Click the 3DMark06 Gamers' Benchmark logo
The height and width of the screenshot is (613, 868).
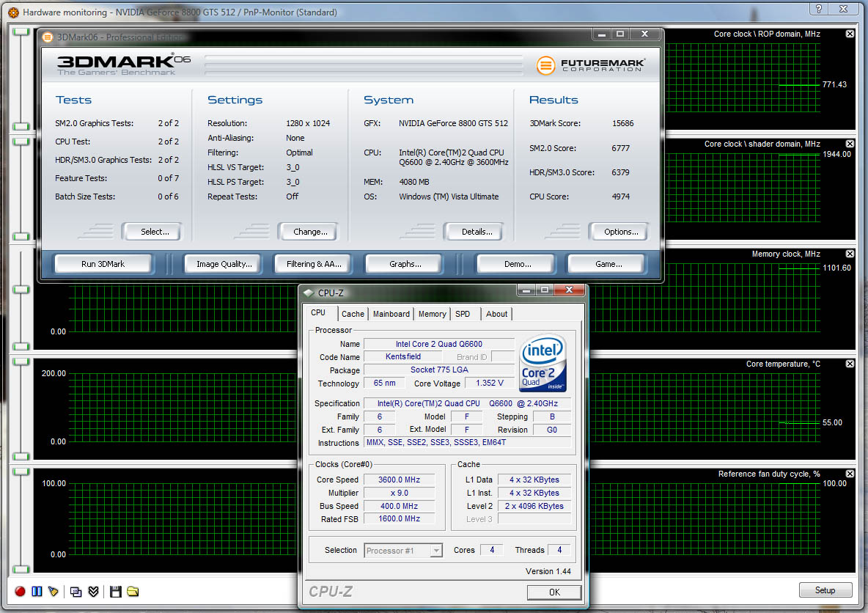click(x=123, y=65)
